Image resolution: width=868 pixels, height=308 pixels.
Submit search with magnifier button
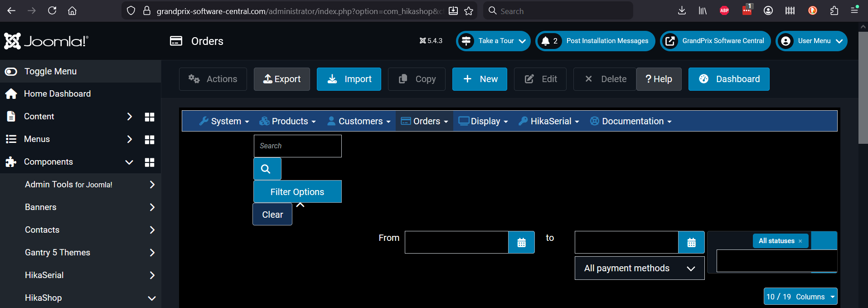[x=267, y=169]
